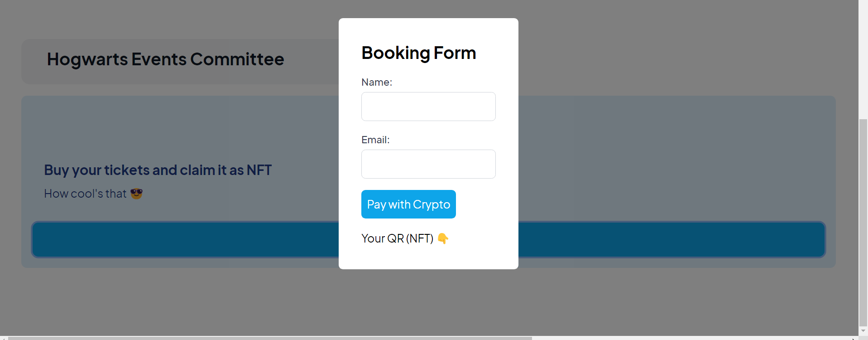Click the vertical scrollbar thumb
Screen dimensions: 868x340
point(863,222)
